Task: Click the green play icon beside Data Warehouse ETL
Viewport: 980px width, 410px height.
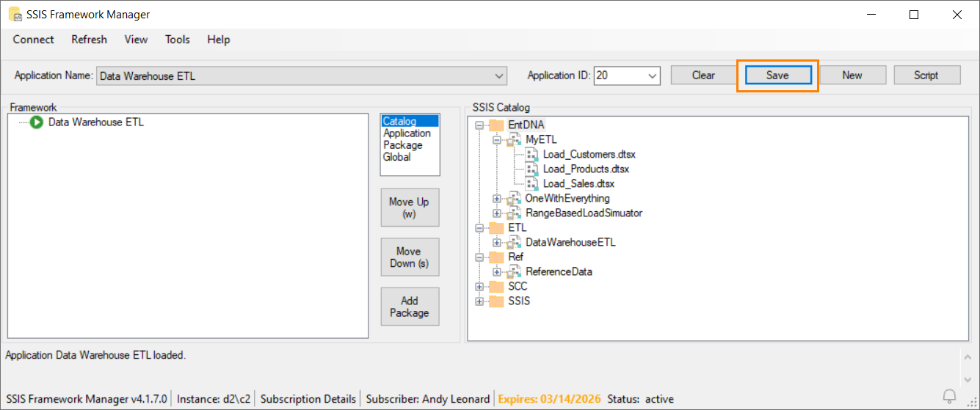Action: point(37,122)
